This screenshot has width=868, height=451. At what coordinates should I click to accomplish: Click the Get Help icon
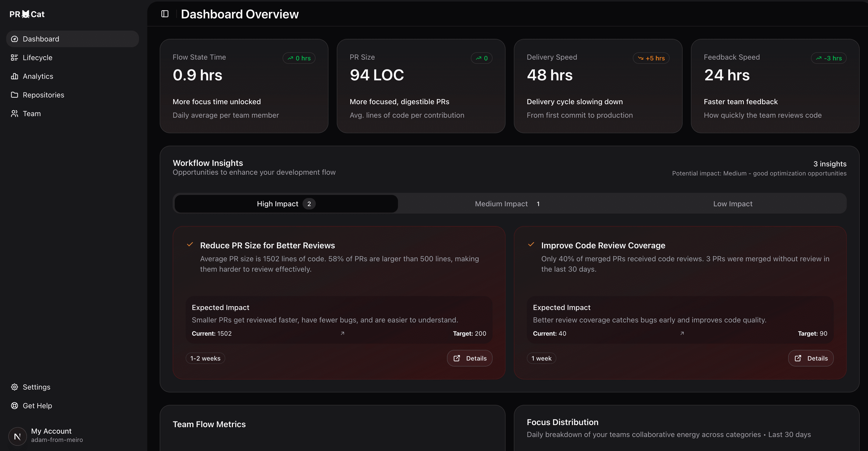tap(15, 406)
